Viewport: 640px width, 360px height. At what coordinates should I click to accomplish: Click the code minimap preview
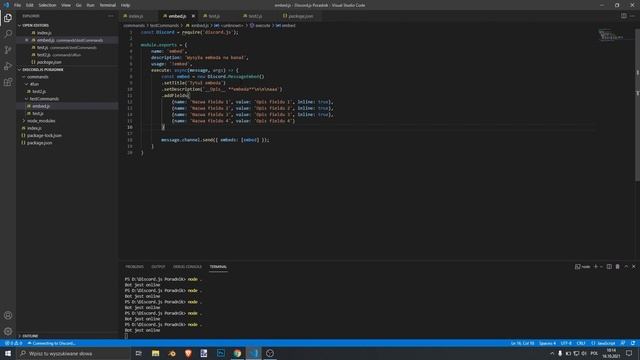click(x=611, y=35)
